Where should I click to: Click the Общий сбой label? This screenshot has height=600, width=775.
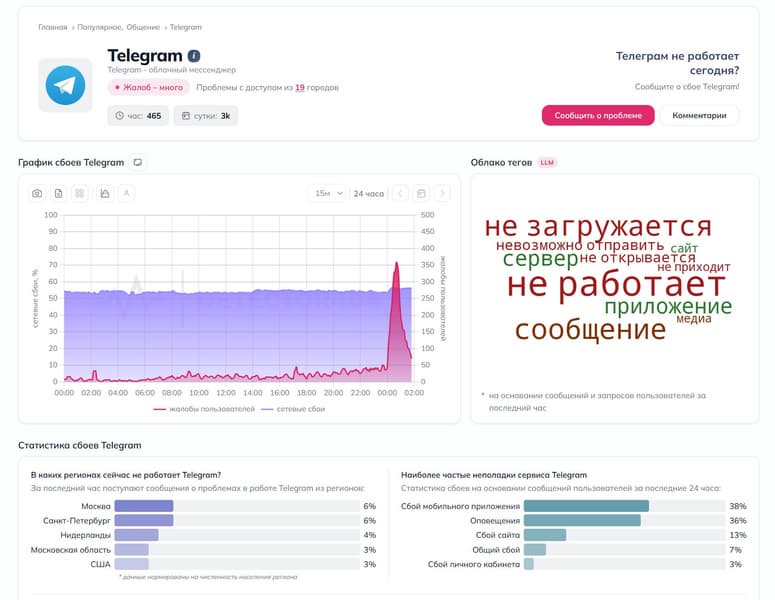coord(496,550)
